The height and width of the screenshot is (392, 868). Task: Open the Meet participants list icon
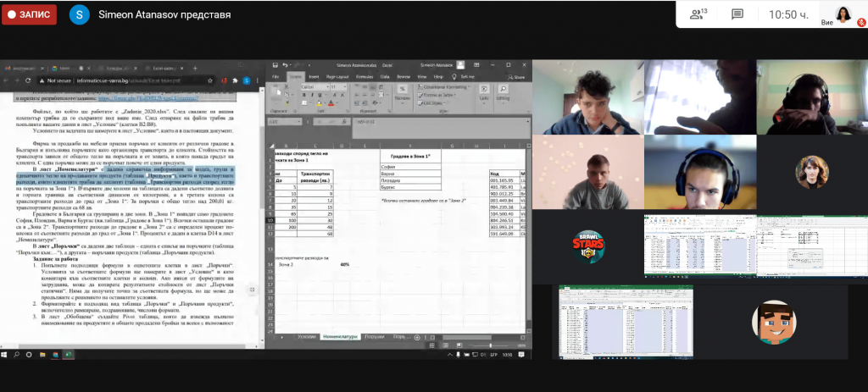698,14
